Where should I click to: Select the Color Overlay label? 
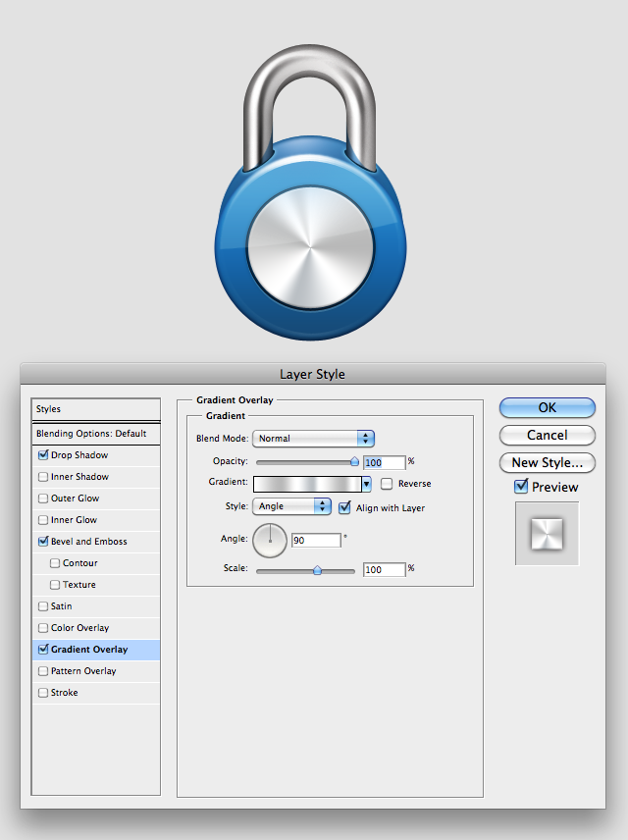[x=79, y=628]
